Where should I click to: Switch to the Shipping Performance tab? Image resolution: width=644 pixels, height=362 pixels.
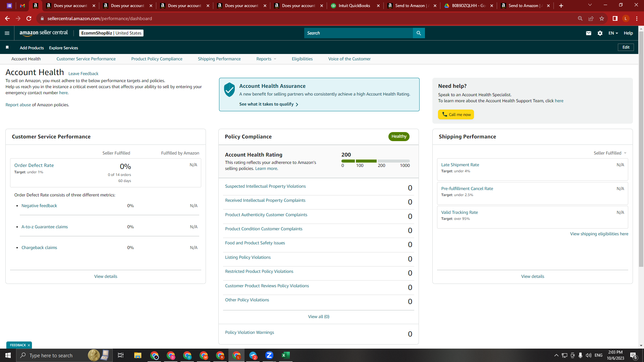coord(219,59)
